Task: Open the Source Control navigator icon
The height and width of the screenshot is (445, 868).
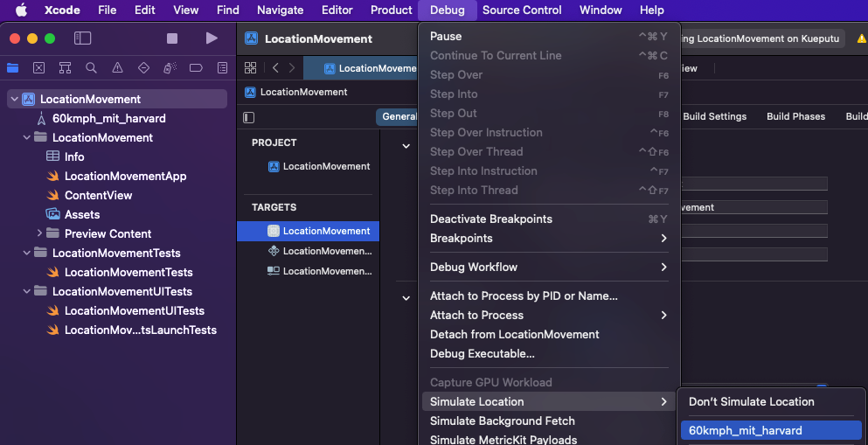Action: click(x=38, y=68)
